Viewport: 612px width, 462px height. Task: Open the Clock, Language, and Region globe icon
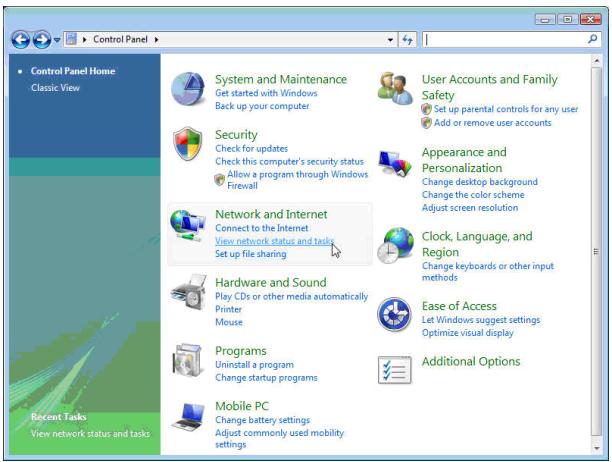[395, 245]
